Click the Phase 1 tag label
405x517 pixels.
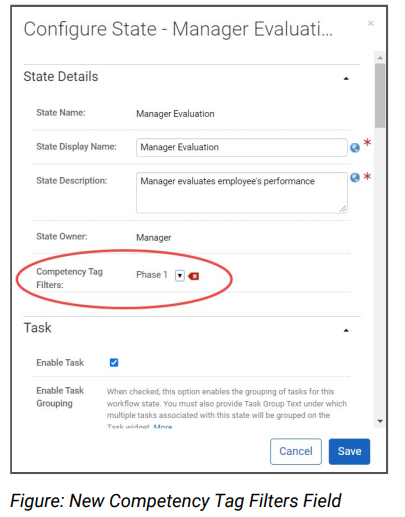click(152, 275)
